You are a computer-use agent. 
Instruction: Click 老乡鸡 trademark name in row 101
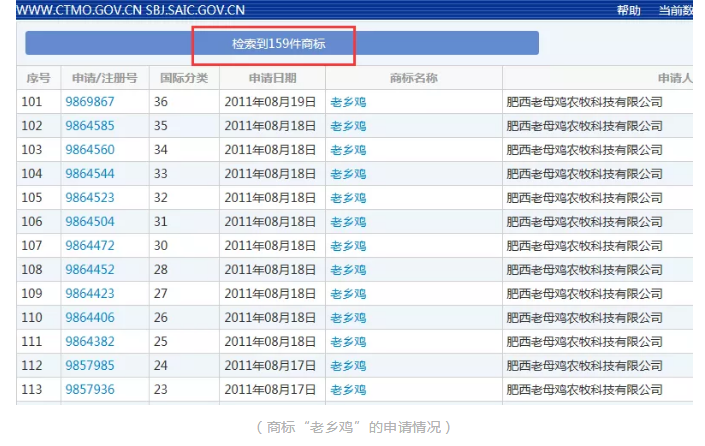(x=348, y=102)
